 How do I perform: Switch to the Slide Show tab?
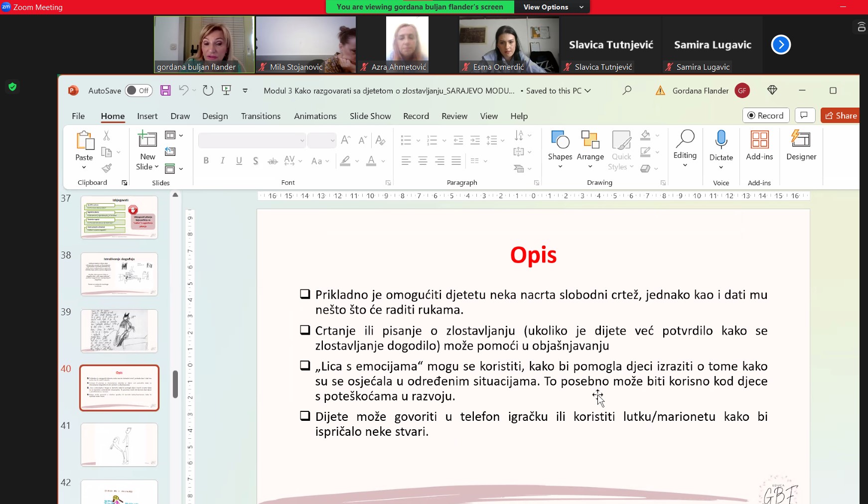(370, 116)
